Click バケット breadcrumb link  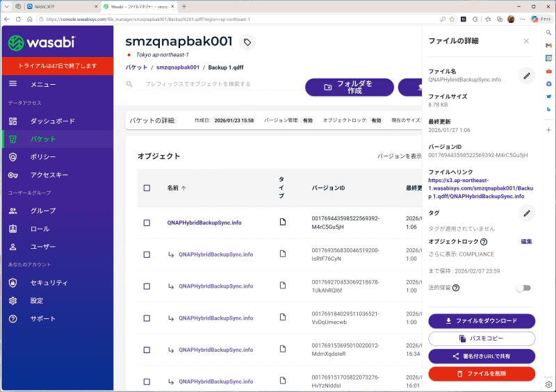[x=136, y=67]
